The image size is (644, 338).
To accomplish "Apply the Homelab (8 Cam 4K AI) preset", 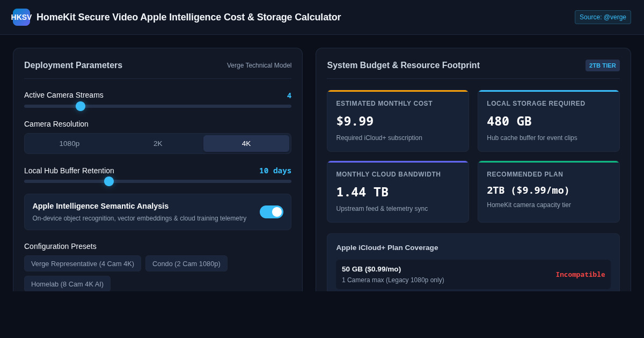I will pos(67,284).
